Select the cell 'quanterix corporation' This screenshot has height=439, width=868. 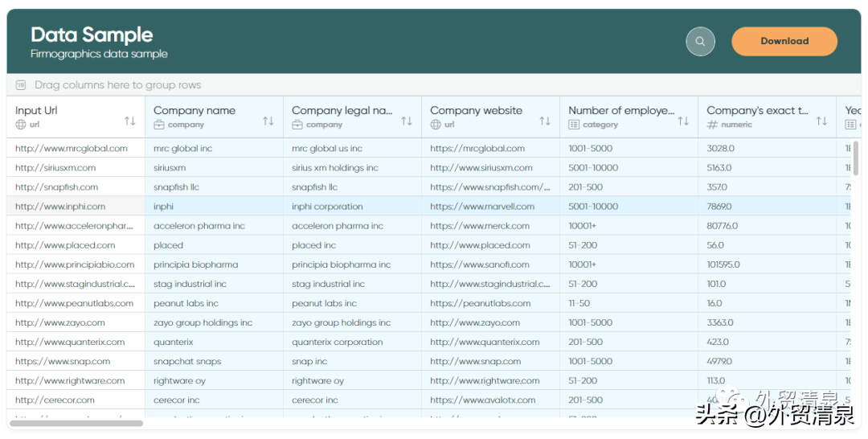click(353, 343)
